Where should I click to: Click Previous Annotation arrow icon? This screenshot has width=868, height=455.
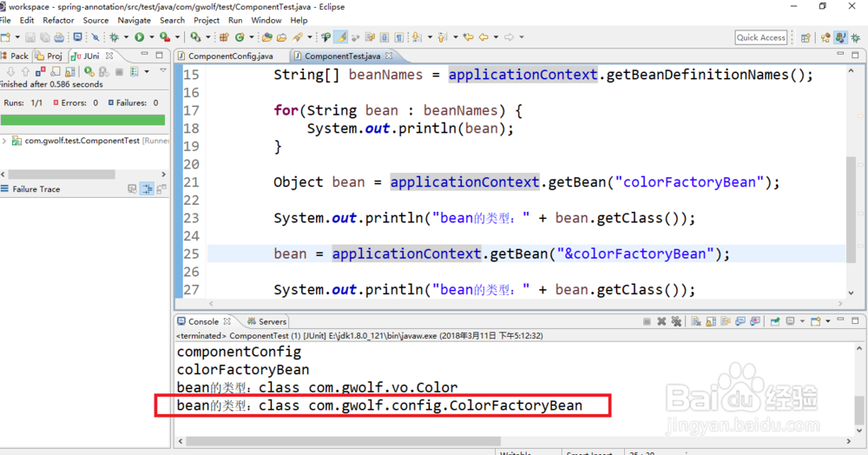coord(442,37)
